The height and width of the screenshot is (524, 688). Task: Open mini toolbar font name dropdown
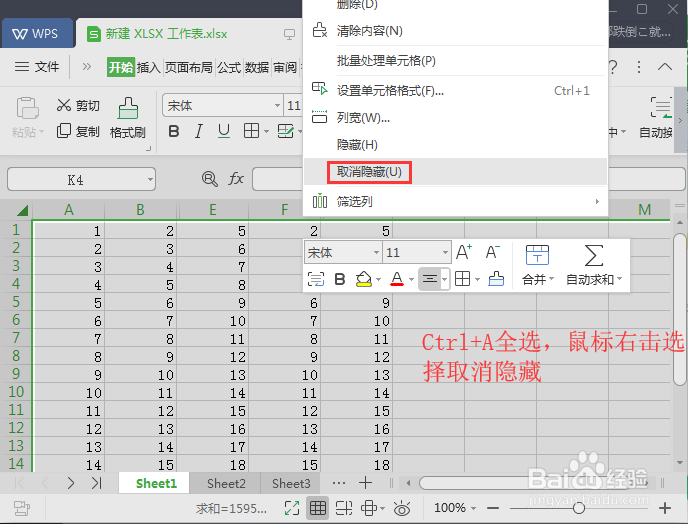coord(376,252)
